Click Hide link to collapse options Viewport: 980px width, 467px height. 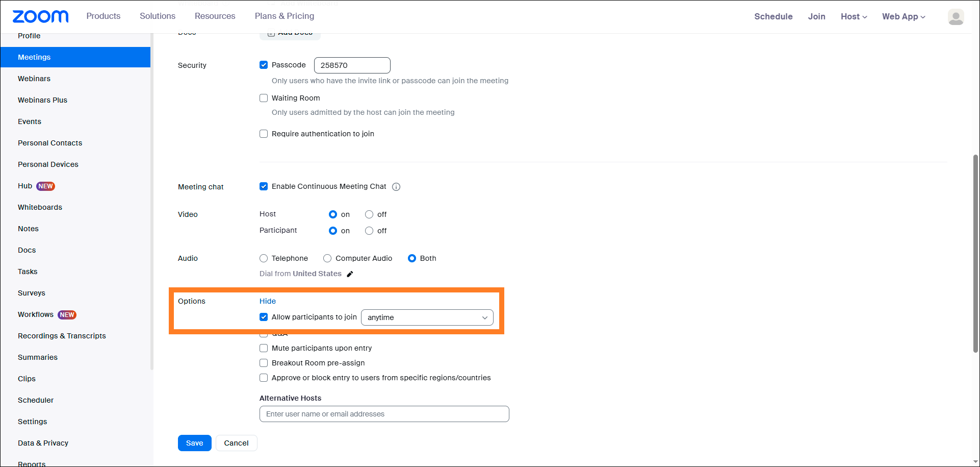tap(267, 301)
